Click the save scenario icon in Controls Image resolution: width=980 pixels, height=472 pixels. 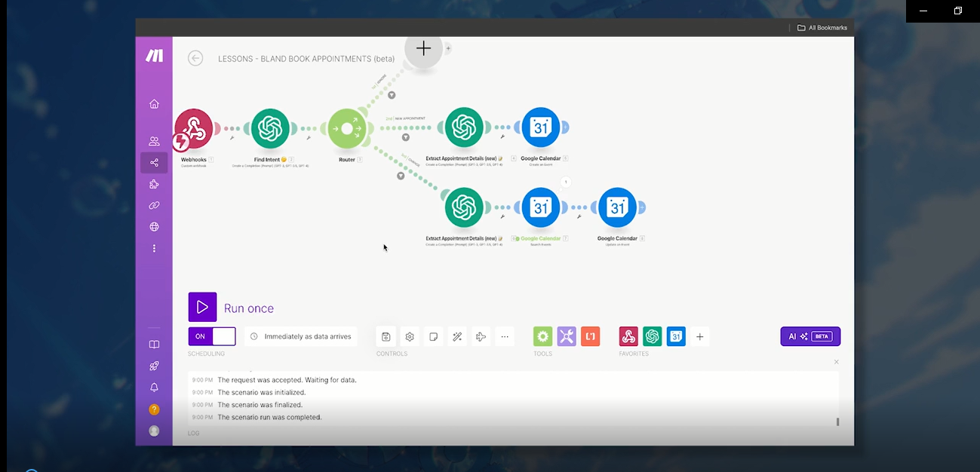click(x=386, y=337)
